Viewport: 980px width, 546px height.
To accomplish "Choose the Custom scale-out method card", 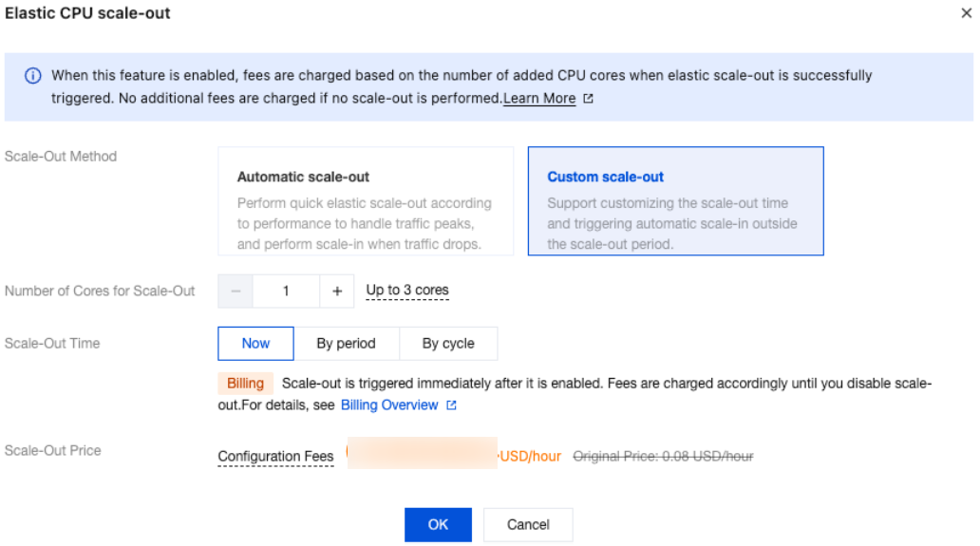I will pos(675,200).
